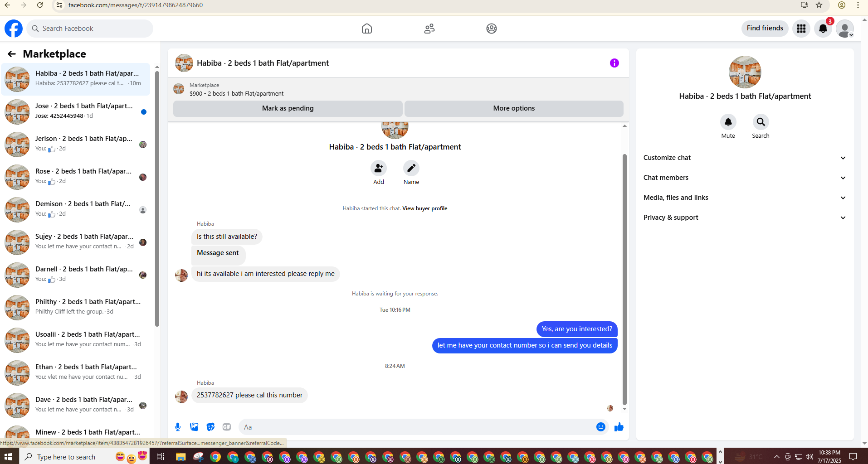Open Rose conversation in the list
This screenshot has height=464, width=868.
pos(76,177)
